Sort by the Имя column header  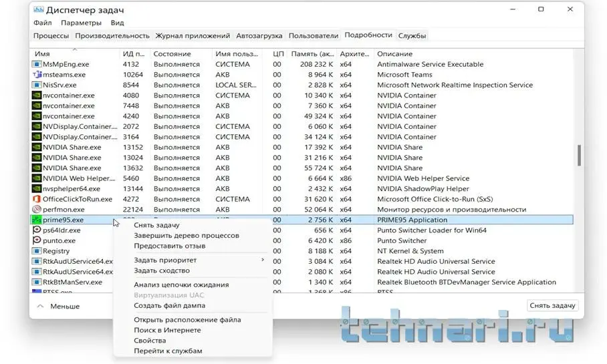click(75, 54)
